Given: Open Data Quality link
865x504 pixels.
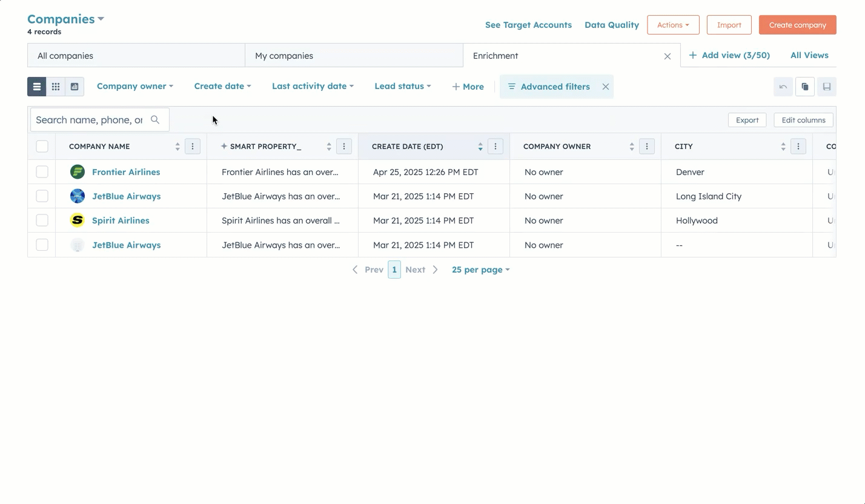Looking at the screenshot, I should point(612,25).
